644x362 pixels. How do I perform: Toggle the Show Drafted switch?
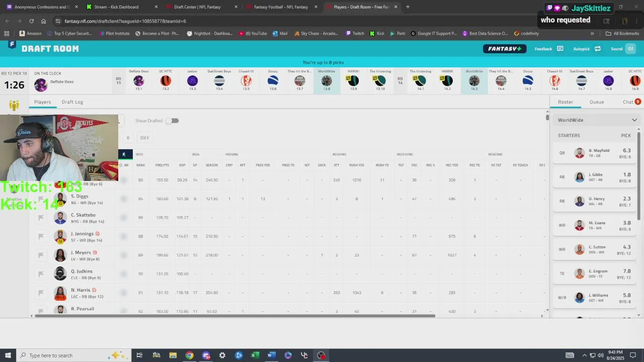172,121
